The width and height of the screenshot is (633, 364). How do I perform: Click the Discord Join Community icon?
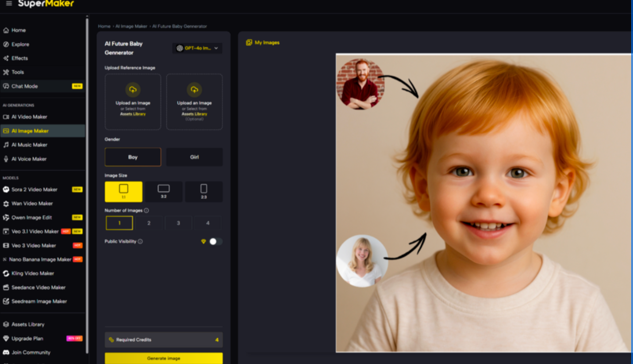(6, 353)
